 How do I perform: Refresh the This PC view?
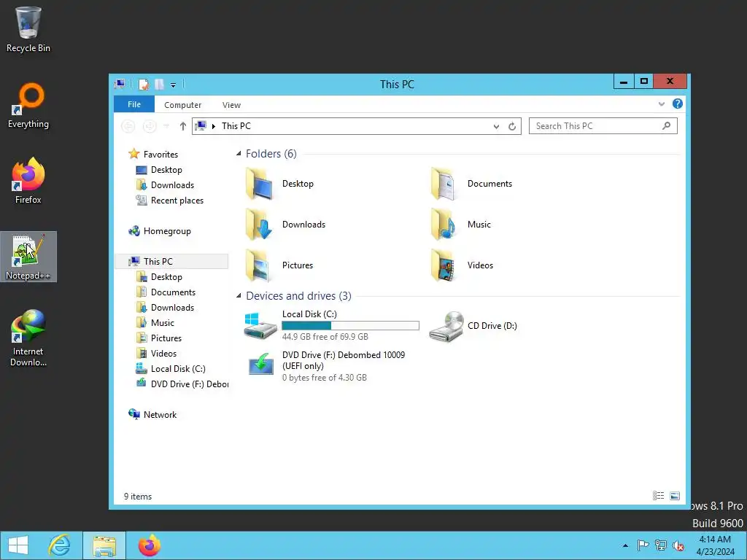(512, 126)
